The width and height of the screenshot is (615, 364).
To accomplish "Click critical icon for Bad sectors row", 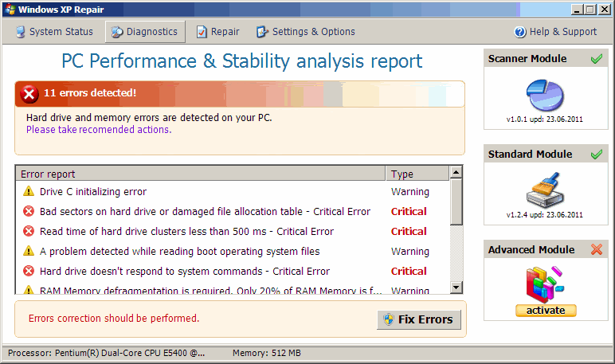I will (x=29, y=211).
